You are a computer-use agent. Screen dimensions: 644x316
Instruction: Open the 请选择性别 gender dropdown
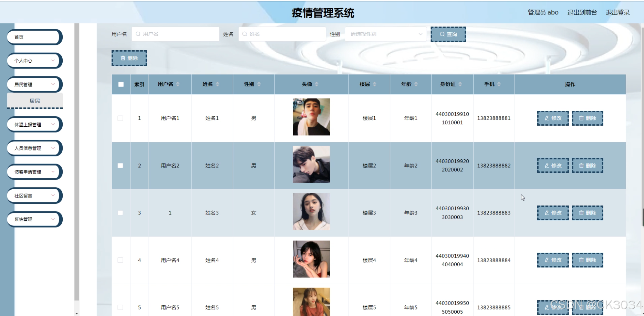tap(386, 34)
